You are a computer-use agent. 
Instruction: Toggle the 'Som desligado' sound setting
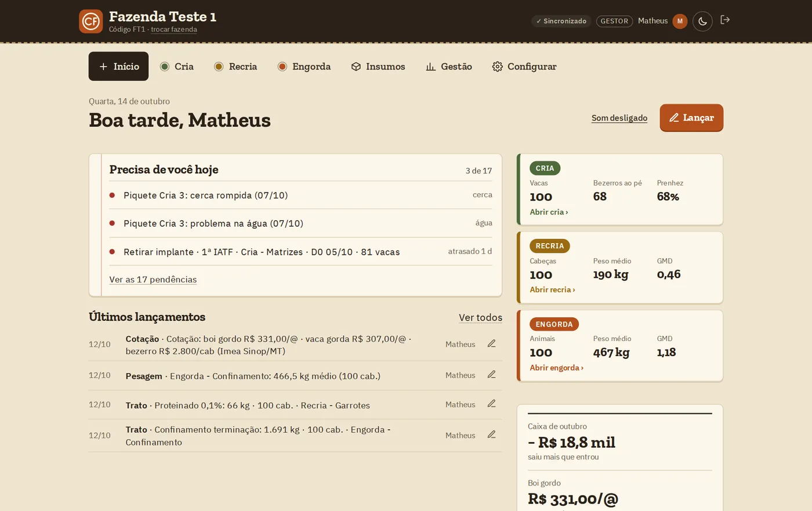click(x=619, y=118)
